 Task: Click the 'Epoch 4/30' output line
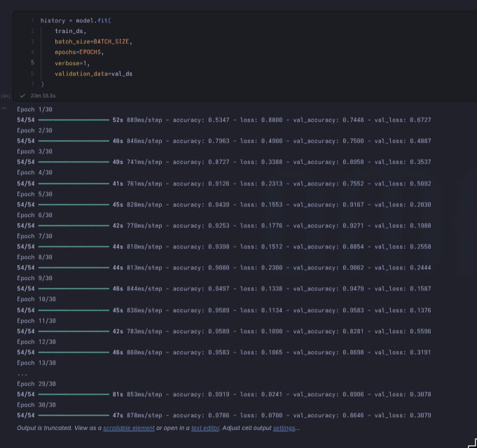pos(35,172)
